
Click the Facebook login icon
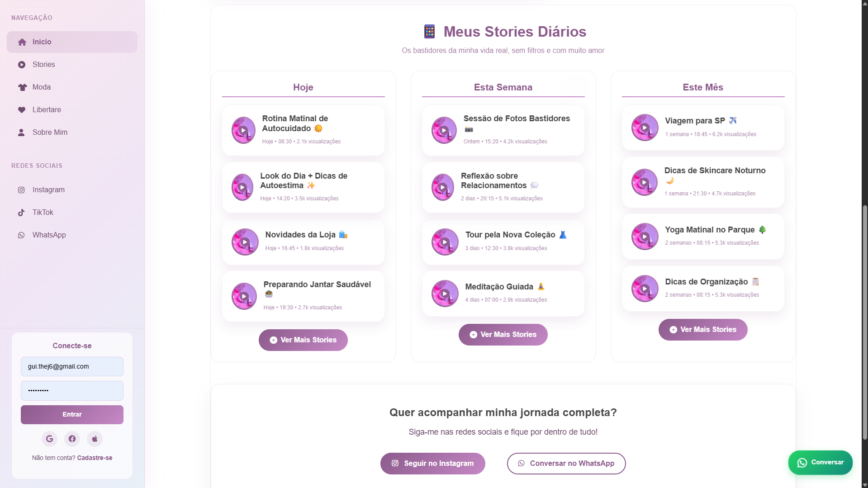(x=72, y=439)
